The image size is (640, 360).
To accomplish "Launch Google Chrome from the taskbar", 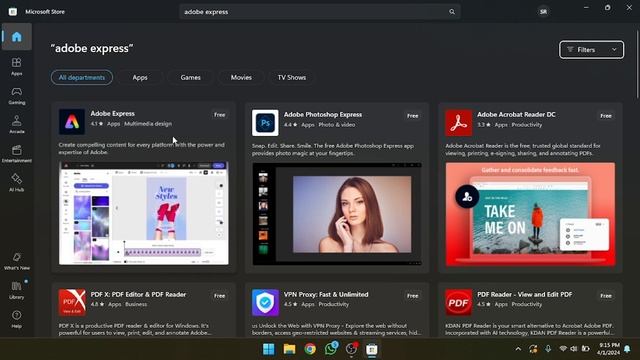I will tap(310, 349).
